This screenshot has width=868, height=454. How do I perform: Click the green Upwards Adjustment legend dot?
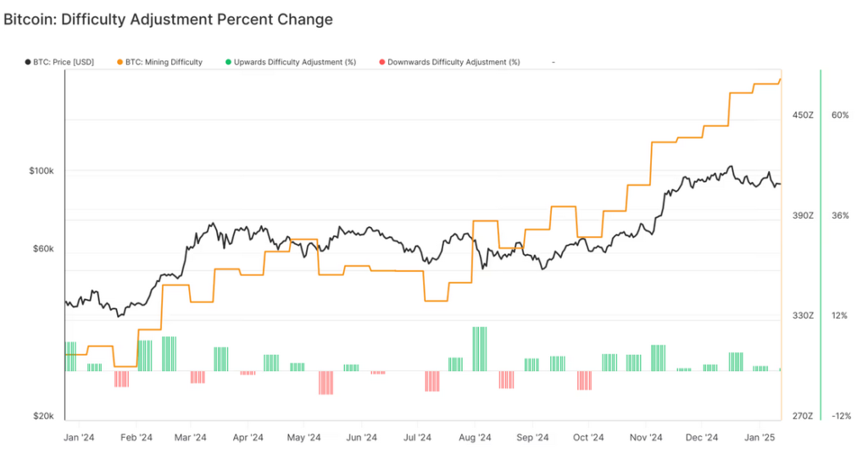(228, 62)
